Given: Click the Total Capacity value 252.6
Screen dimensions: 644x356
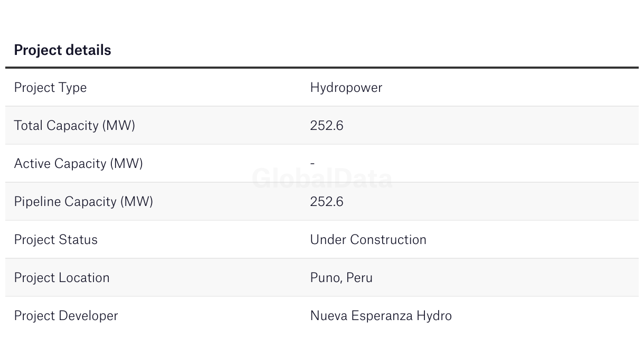Looking at the screenshot, I should [x=327, y=126].
